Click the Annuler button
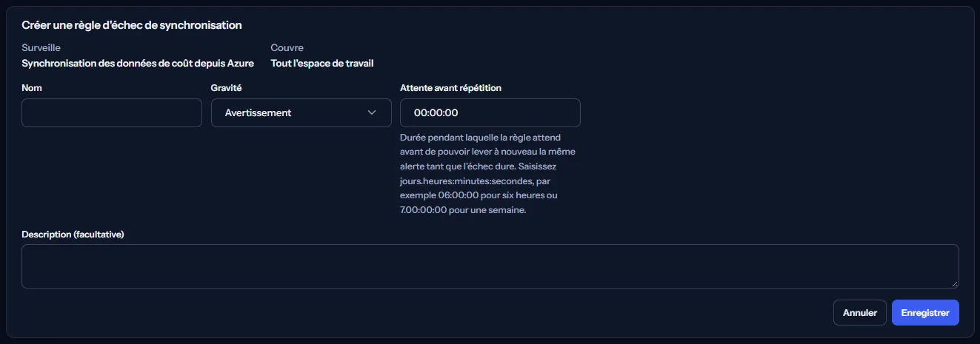Viewport: 980px width, 344px height. pos(859,313)
